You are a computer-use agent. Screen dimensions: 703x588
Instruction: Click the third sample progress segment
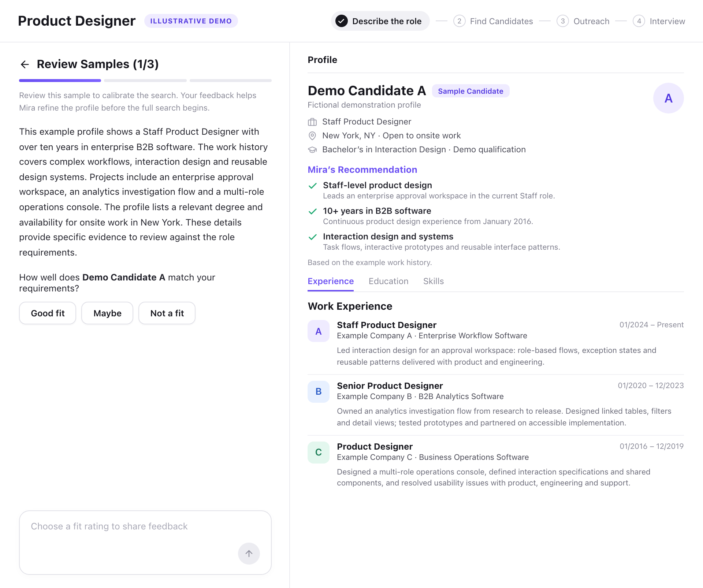pyautogui.click(x=231, y=81)
